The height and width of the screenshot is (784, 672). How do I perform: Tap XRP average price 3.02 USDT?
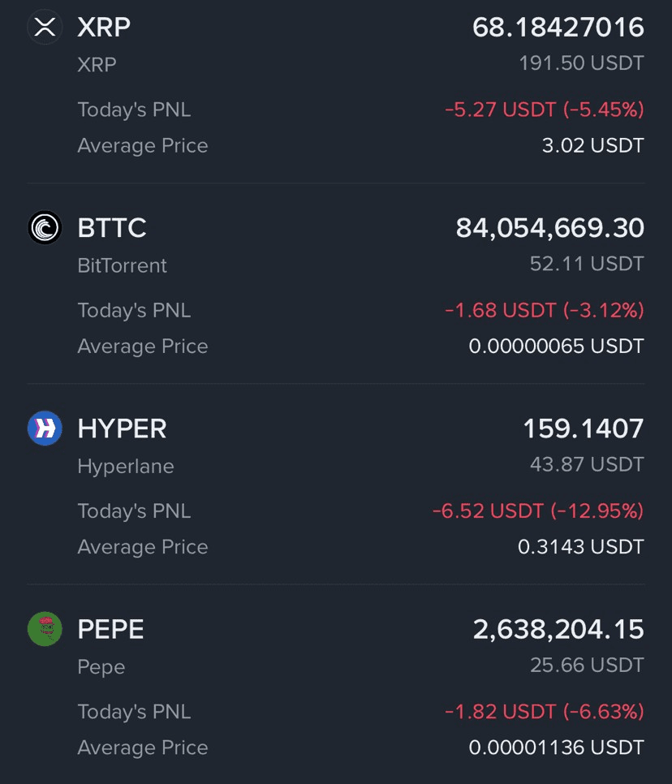click(593, 145)
